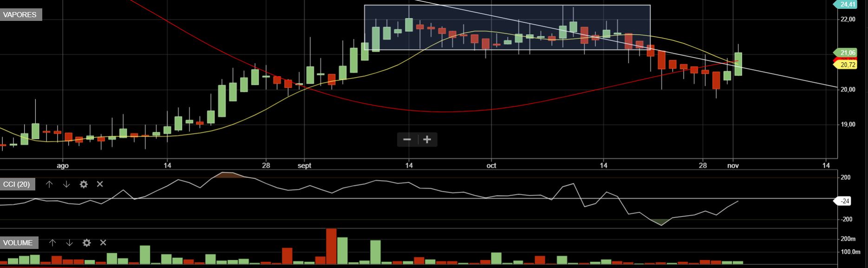Click the VOLUME label
The height and width of the screenshot is (268, 868).
(x=19, y=242)
